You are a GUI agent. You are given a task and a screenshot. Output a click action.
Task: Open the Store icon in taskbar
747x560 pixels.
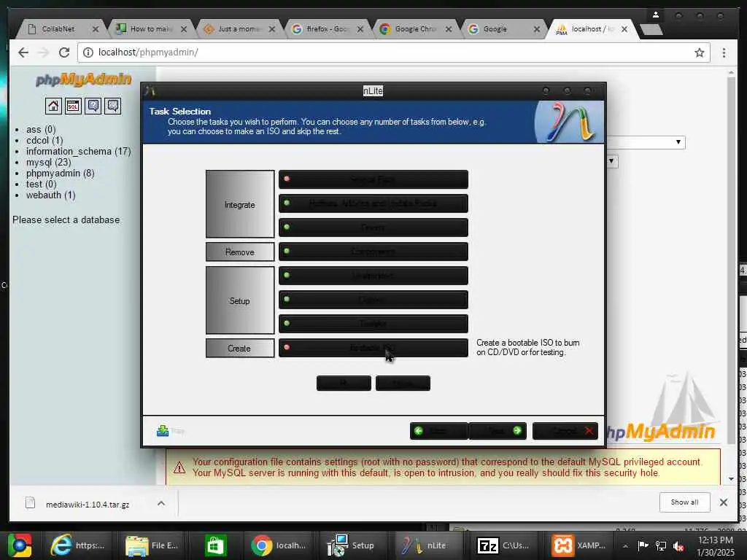(x=215, y=545)
